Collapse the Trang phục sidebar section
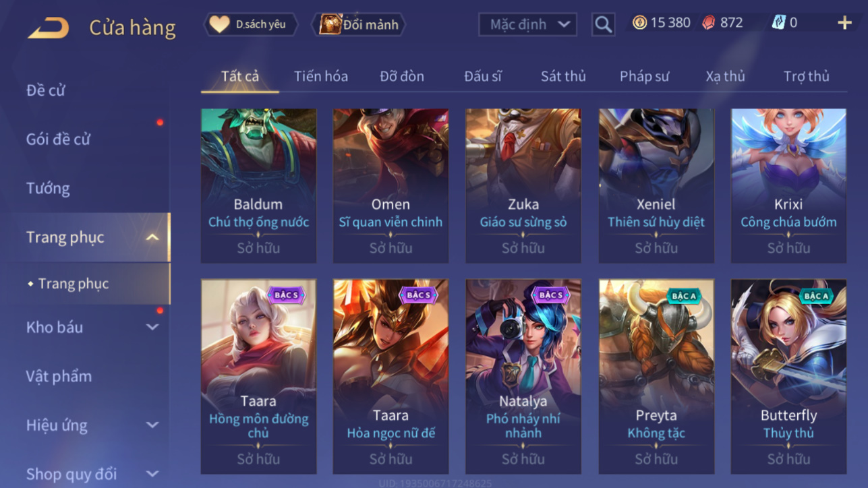 click(x=152, y=237)
